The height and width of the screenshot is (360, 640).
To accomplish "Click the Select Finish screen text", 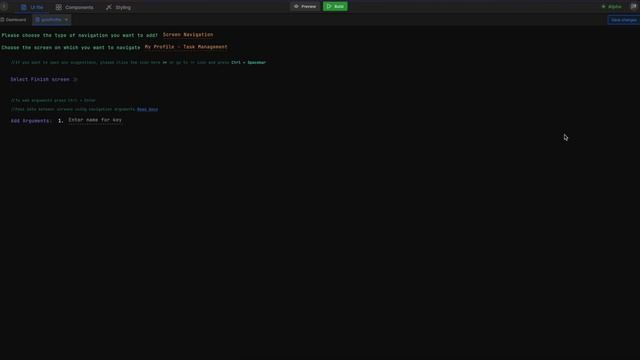I will click(x=40, y=80).
